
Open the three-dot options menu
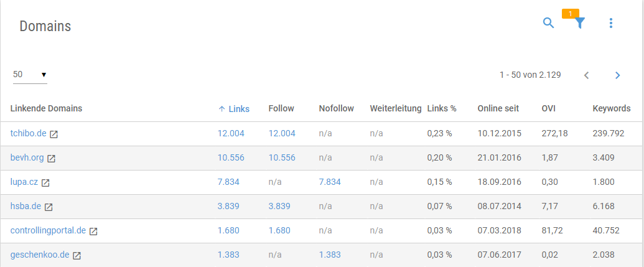tap(611, 23)
